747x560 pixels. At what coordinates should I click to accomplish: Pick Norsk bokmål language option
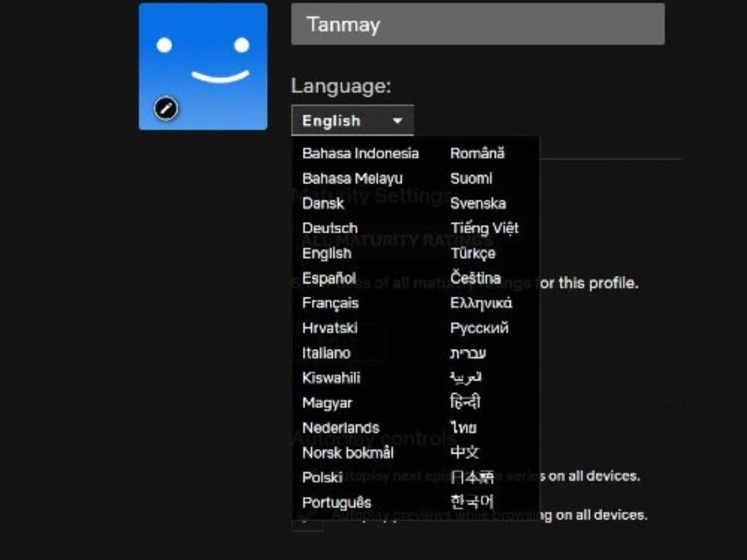(348, 453)
